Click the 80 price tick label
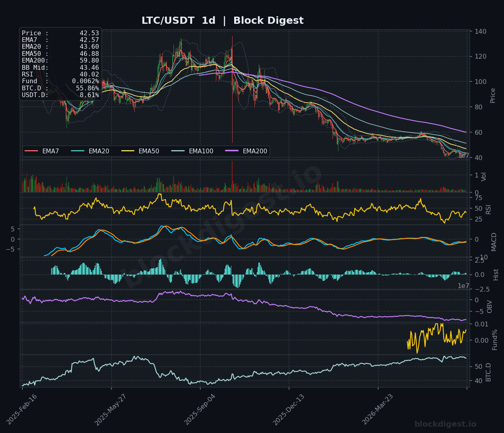504x433 pixels. (x=479, y=107)
